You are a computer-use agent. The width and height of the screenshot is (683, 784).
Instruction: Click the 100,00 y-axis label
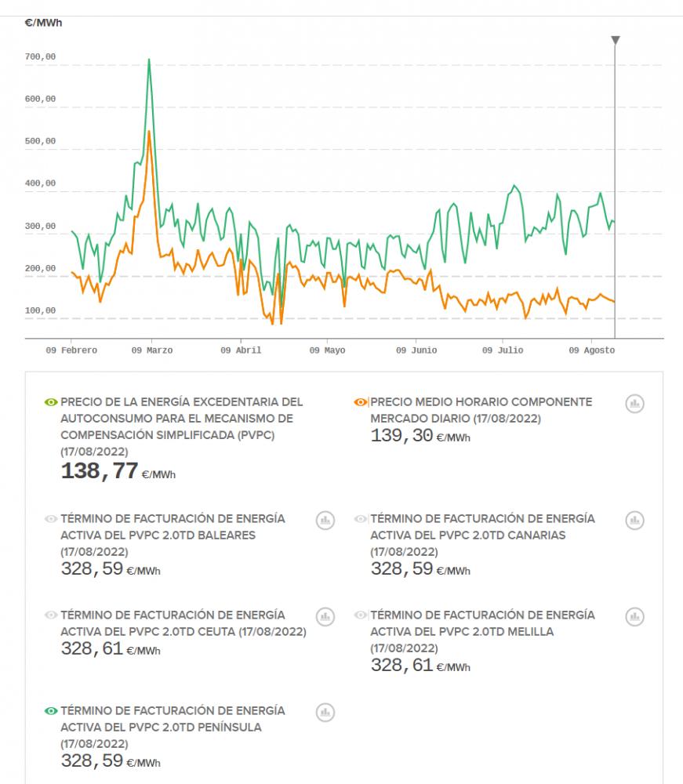[x=41, y=310]
